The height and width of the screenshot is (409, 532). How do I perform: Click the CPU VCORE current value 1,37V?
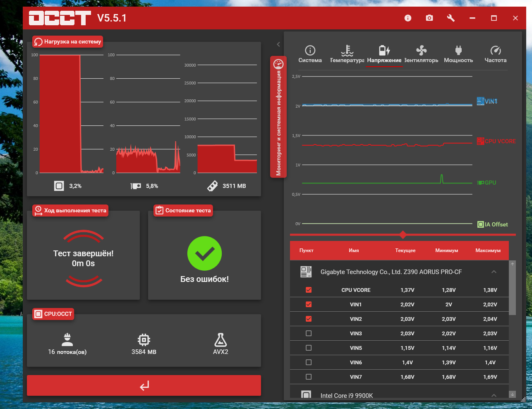tap(407, 290)
